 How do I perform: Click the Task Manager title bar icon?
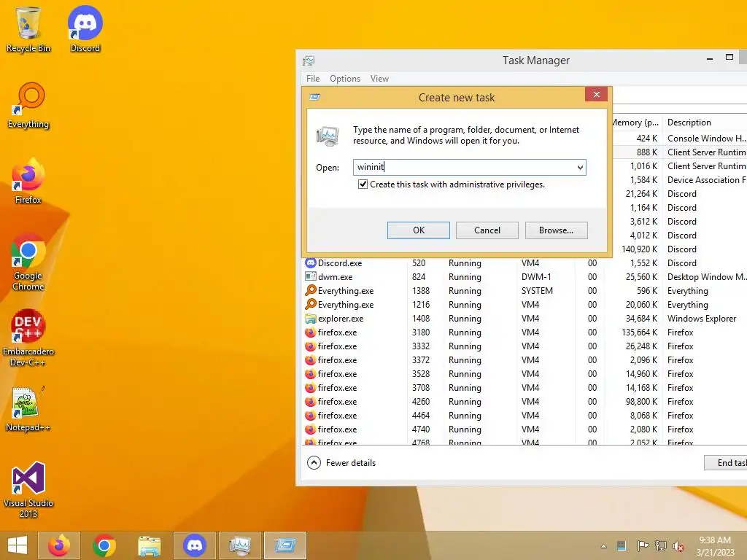click(309, 61)
